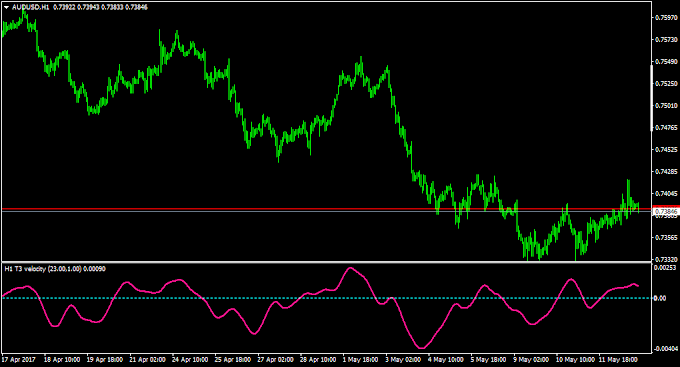Select the OHLC values 0.73922 0.73943 0.73833 0.73846
The width and height of the screenshot is (680, 367).
coord(100,7)
